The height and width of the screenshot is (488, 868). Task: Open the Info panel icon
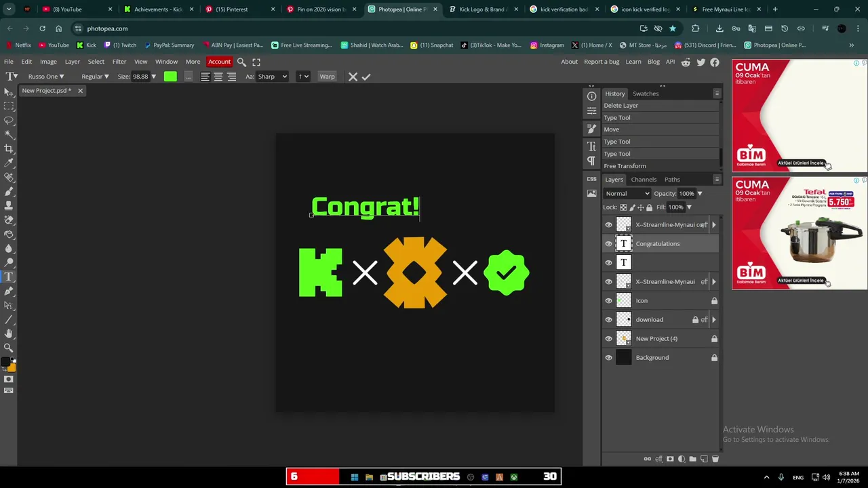[x=591, y=96]
